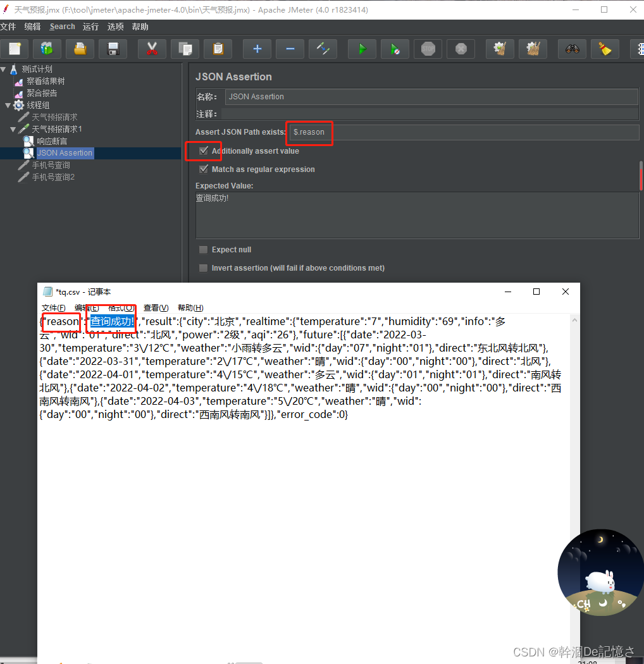Select the 天气预报请求 sampler
Screen dimensions: 644x664
pyautogui.click(x=54, y=117)
